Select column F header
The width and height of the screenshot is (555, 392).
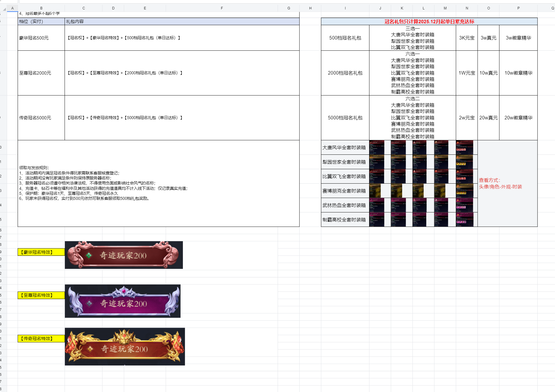point(222,8)
